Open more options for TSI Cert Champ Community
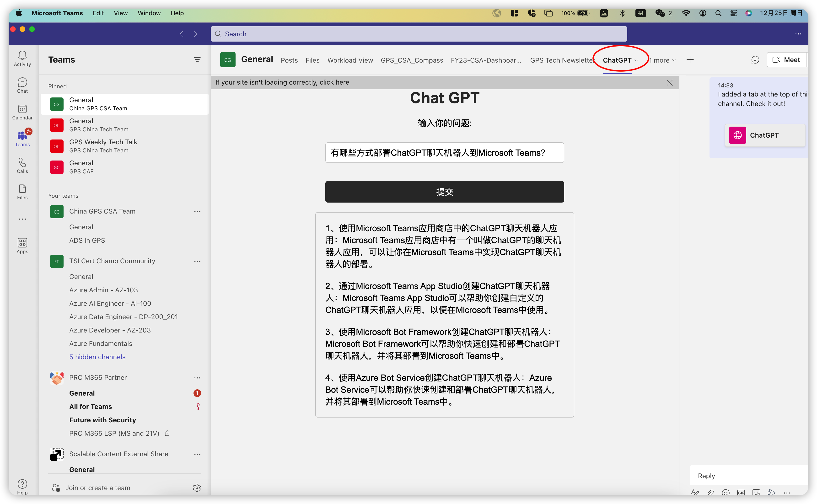This screenshot has width=817, height=504. [197, 261]
